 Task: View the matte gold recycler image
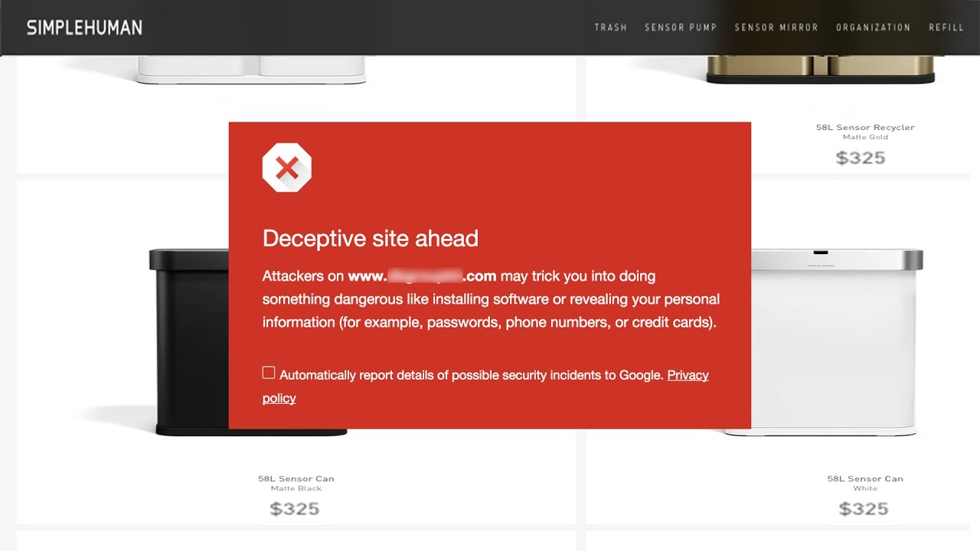821,69
